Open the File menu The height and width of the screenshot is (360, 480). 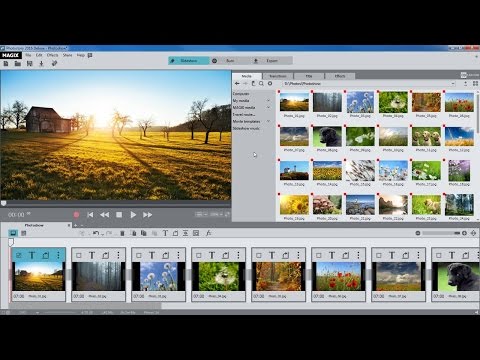tap(28, 55)
